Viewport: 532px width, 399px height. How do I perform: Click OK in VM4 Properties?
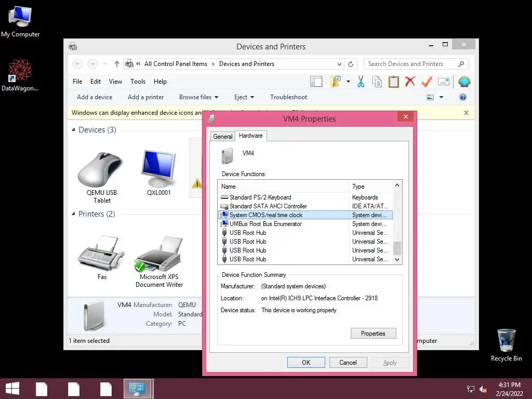[306, 362]
